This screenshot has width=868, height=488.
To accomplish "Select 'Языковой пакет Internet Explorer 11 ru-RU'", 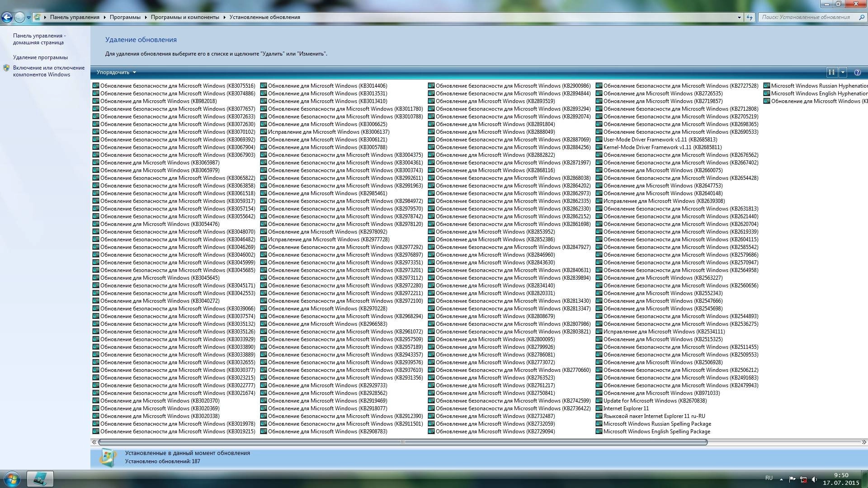I will pyautogui.click(x=651, y=416).
